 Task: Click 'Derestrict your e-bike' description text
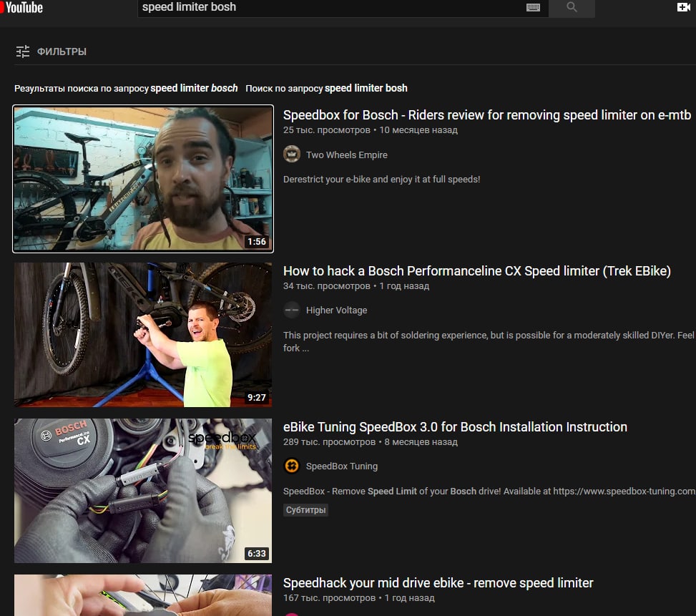pyautogui.click(x=382, y=180)
